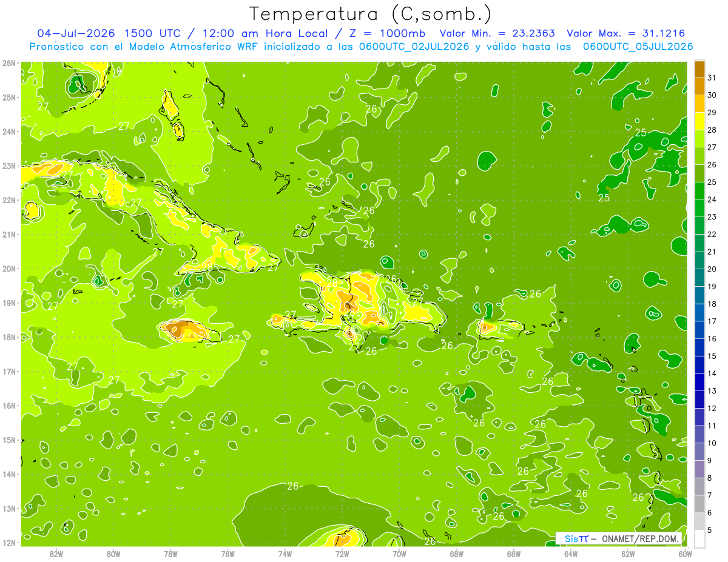Image resolution: width=728 pixels, height=562 pixels.
Task: Click the 25N latitude axis label
Action: [9, 97]
